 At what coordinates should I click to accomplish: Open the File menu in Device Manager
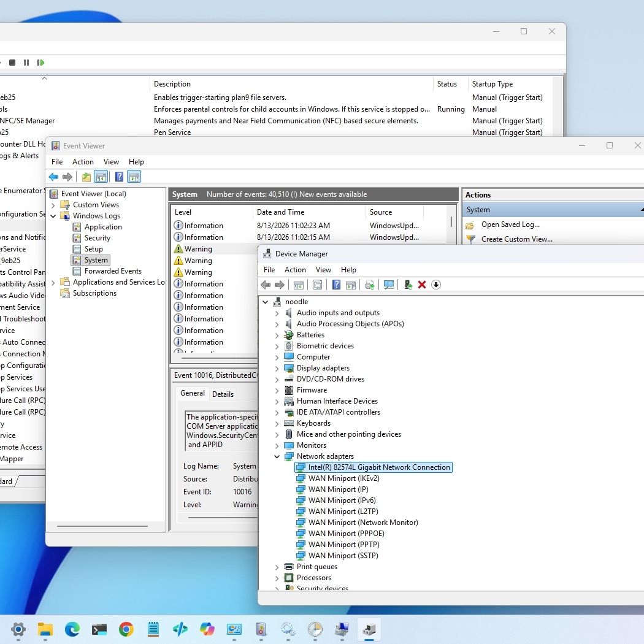[x=269, y=270]
